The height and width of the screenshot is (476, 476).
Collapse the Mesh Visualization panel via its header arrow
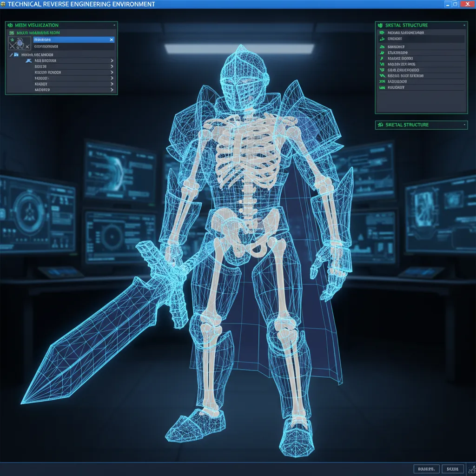[x=114, y=25]
